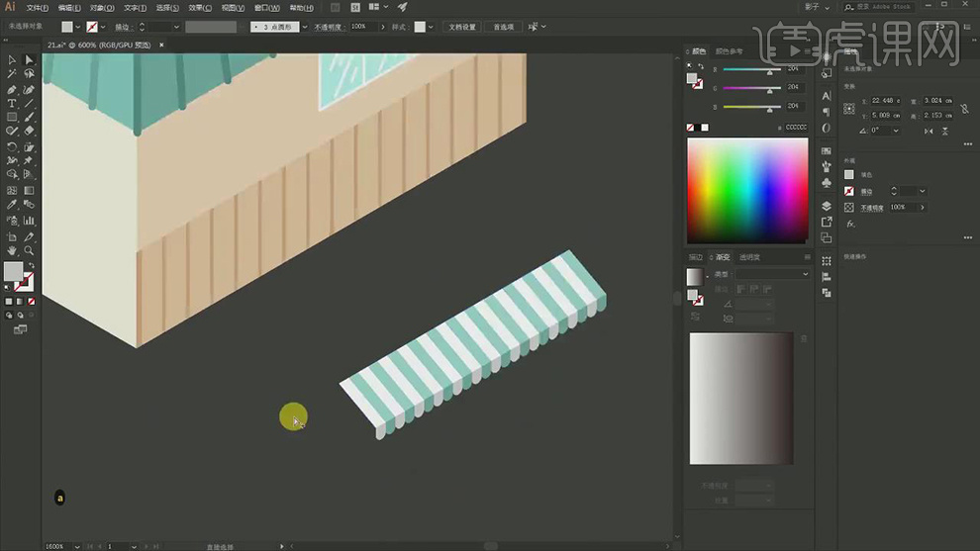Viewport: 980px width, 551px height.
Task: Activate the Zoom magnifier tool
Action: (29, 251)
